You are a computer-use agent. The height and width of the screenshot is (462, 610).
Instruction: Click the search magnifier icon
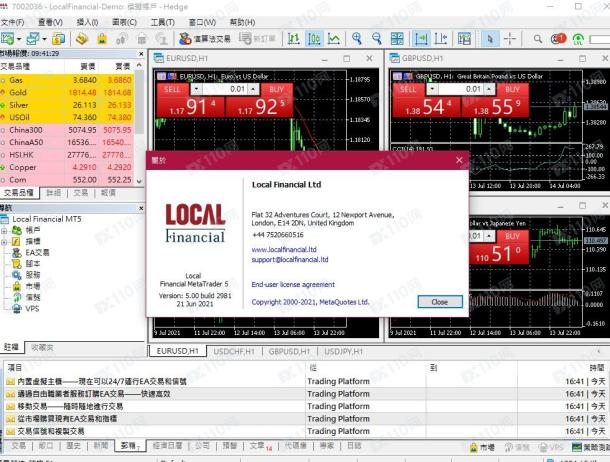point(538,38)
